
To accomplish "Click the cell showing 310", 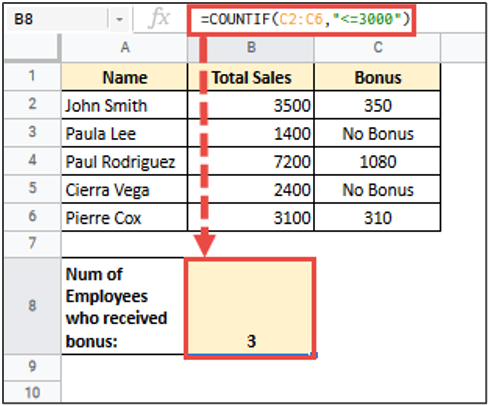I will [x=377, y=217].
